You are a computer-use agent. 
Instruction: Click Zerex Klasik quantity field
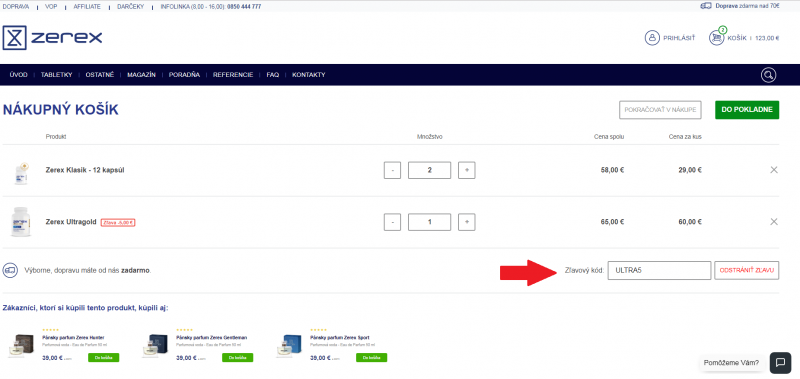(x=430, y=170)
